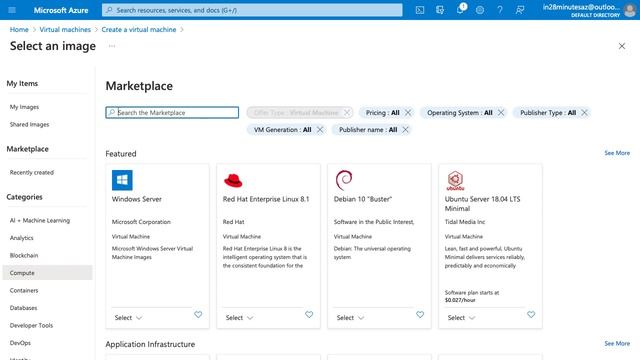
Task: Open the Pricing : All filter
Action: tap(382, 113)
